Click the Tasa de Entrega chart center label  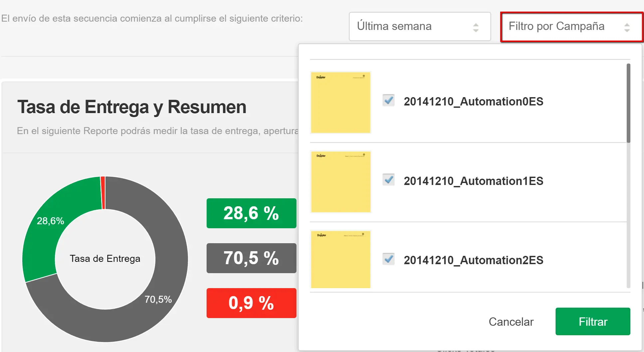click(x=105, y=259)
